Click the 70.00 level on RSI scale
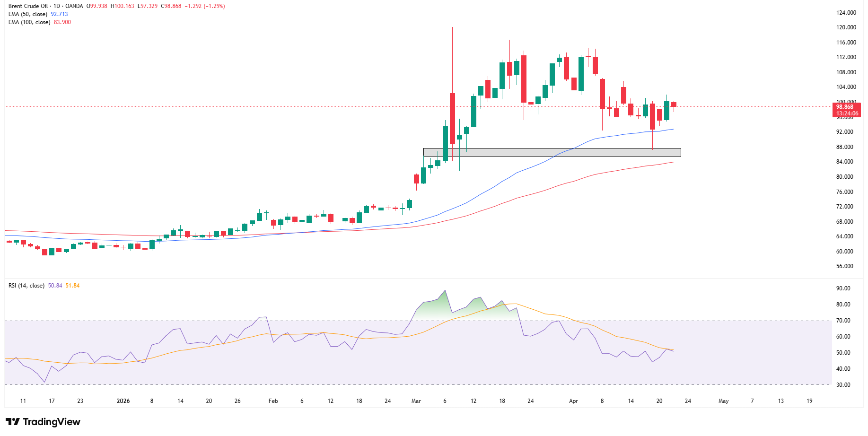The width and height of the screenshot is (868, 436). click(x=843, y=321)
